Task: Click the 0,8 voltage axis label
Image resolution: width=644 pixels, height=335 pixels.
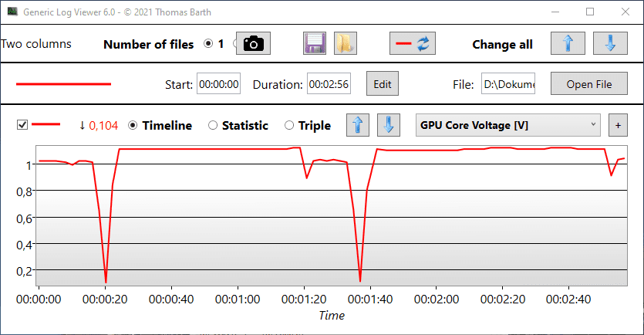Action: pyautogui.click(x=24, y=191)
